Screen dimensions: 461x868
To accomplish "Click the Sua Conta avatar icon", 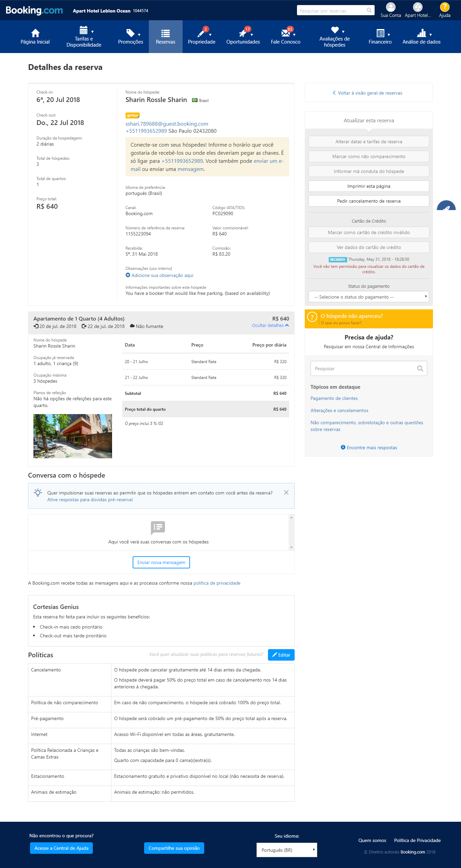I will coord(390,7).
